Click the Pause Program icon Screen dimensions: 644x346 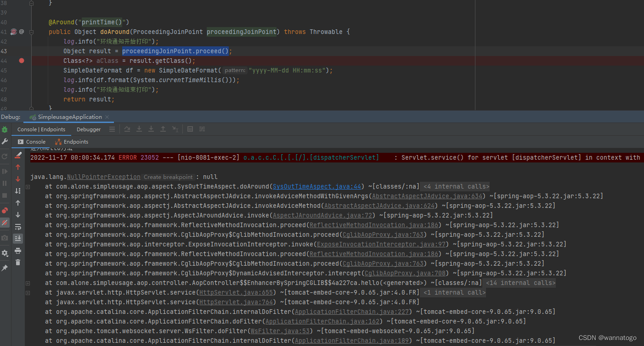tap(5, 183)
